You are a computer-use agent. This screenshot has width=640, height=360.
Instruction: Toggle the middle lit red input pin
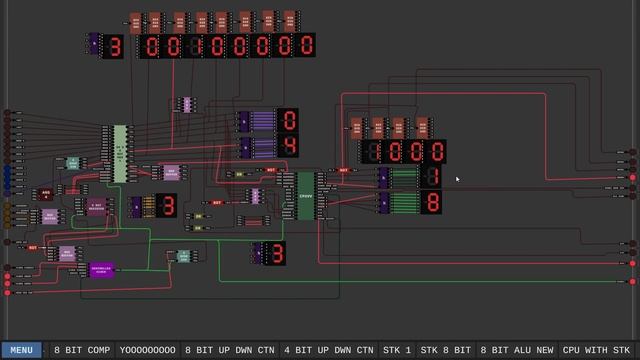[7, 284]
